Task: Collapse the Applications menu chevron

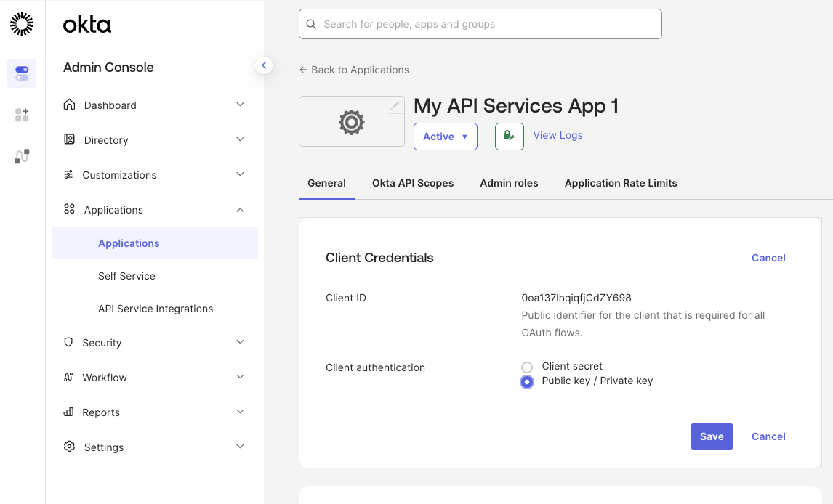Action: click(x=240, y=210)
